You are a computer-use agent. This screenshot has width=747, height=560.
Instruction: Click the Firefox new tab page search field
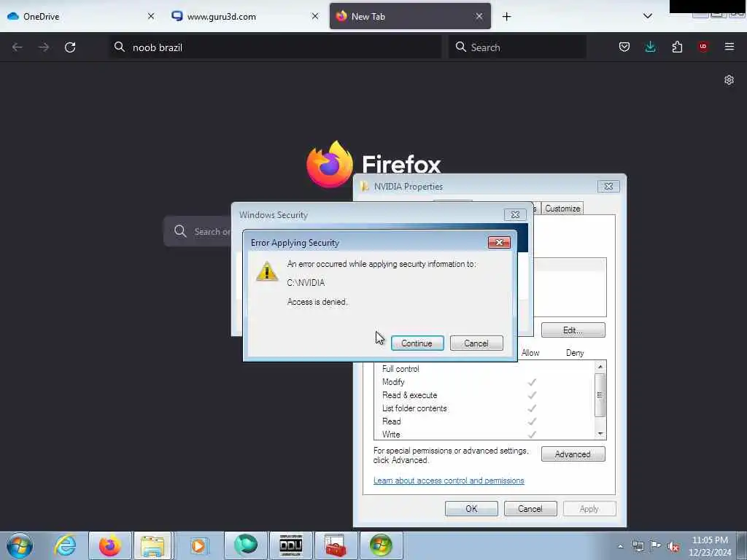(x=198, y=231)
